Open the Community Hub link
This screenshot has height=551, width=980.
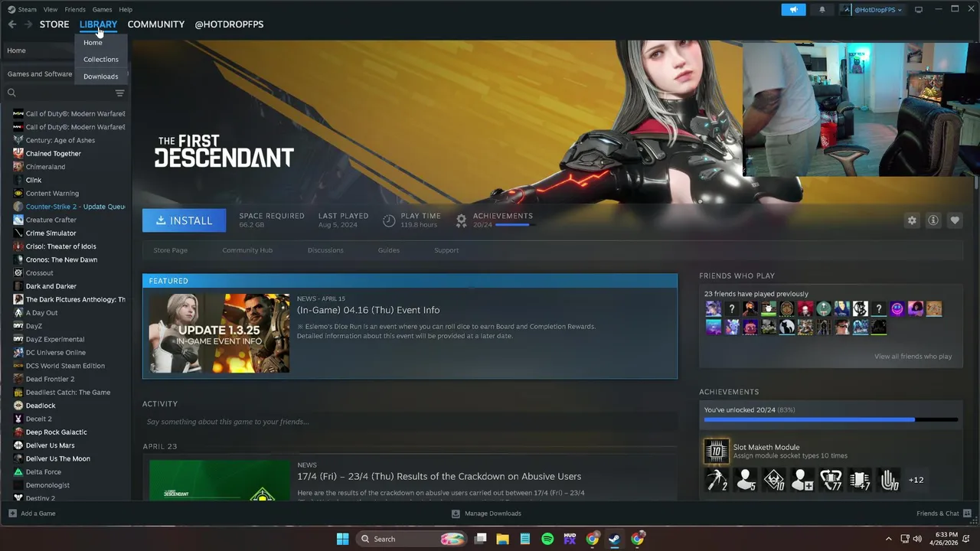tap(247, 250)
